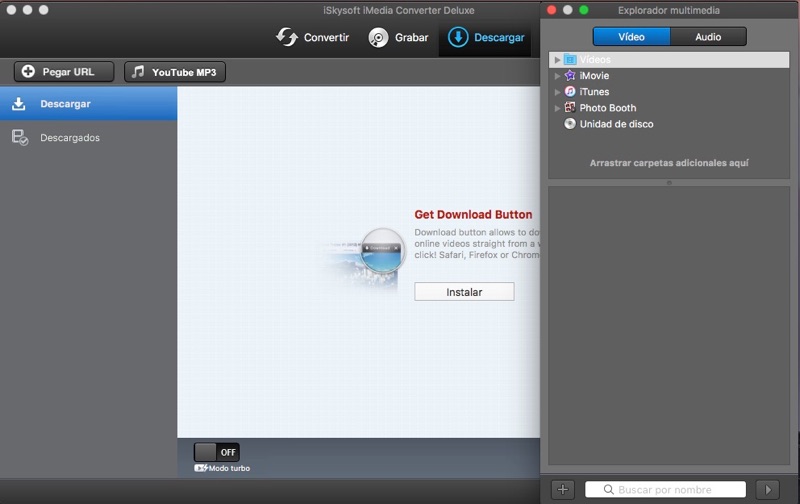800x504 pixels.
Task: Click the Pegar URL button
Action: (x=64, y=72)
